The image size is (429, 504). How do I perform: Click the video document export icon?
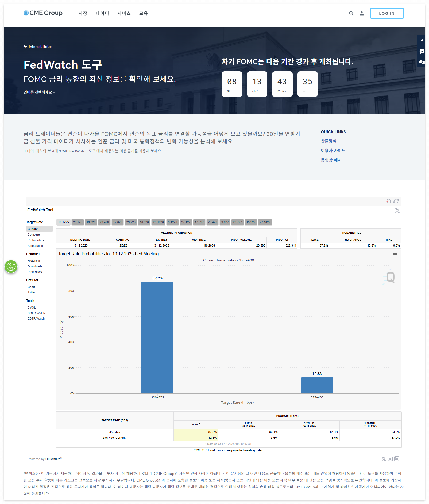coord(388,201)
